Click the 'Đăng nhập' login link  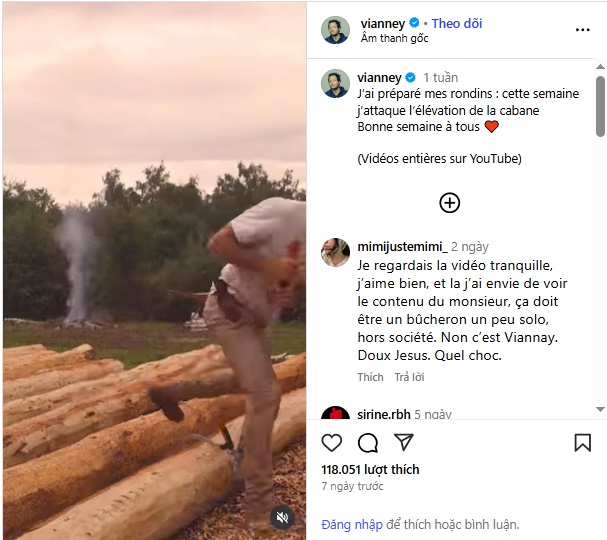point(349,524)
